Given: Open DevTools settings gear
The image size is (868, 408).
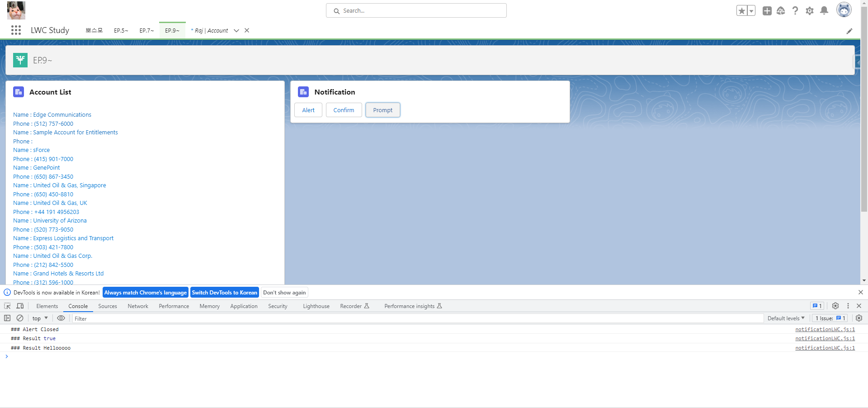Looking at the screenshot, I should point(835,306).
